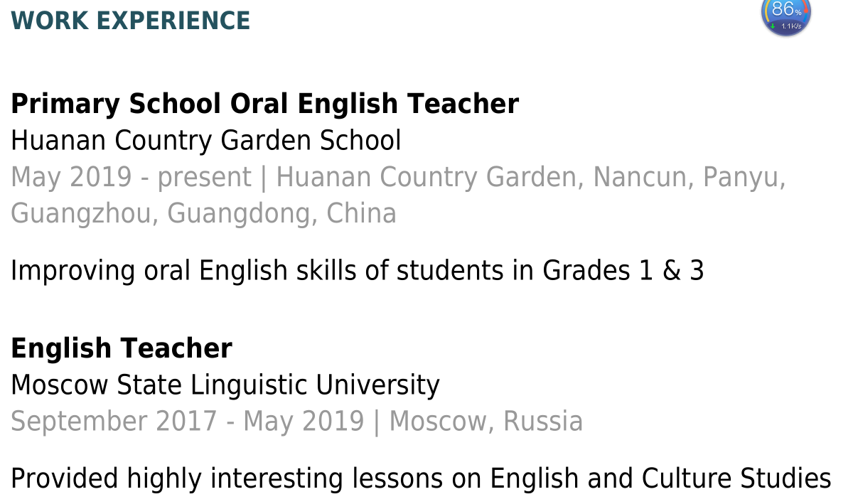Click the 'September 2017' start date
This screenshot has height=504, width=858.
click(x=114, y=422)
